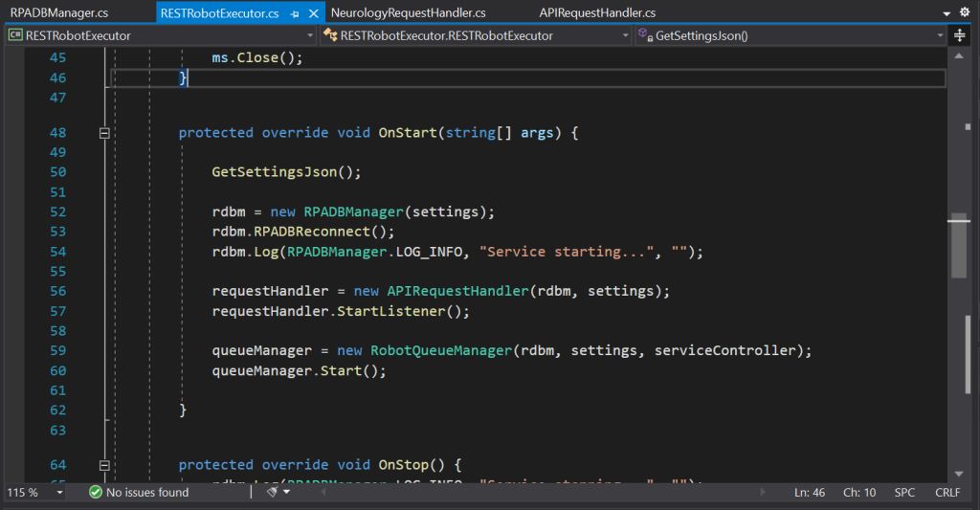Collapse the OnStop method outline
980x510 pixels.
coord(104,466)
